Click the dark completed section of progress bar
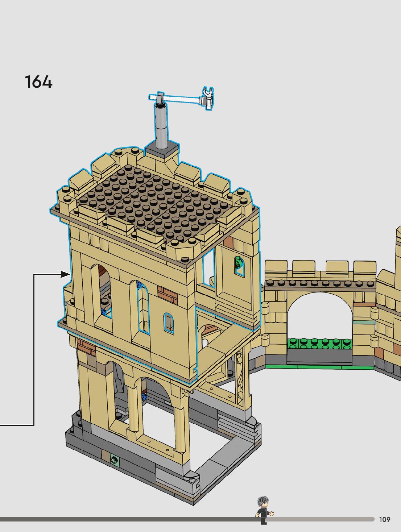The width and height of the screenshot is (401, 532). (x=127, y=519)
